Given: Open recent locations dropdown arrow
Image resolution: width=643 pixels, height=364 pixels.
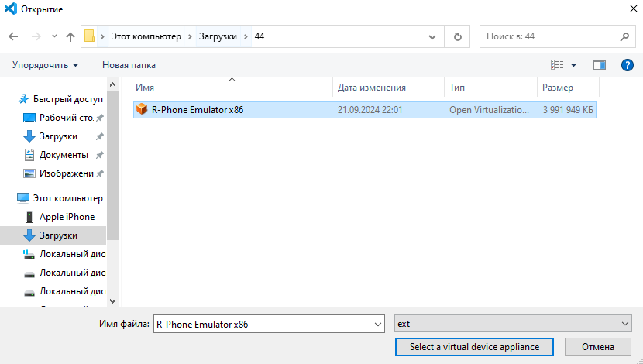Looking at the screenshot, I should 54,36.
